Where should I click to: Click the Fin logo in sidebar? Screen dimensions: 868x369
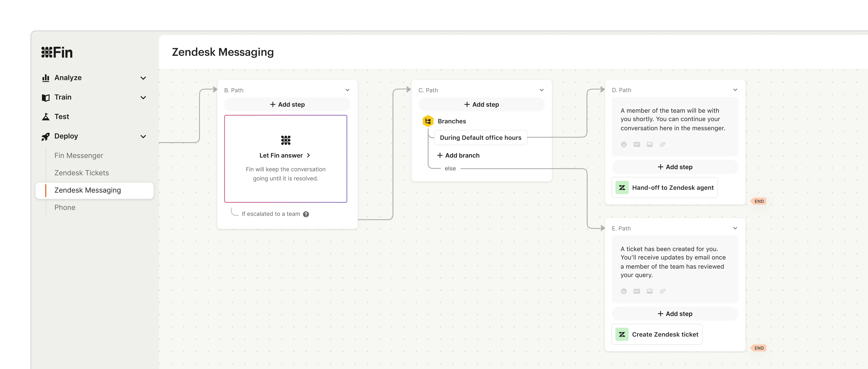pyautogui.click(x=57, y=53)
